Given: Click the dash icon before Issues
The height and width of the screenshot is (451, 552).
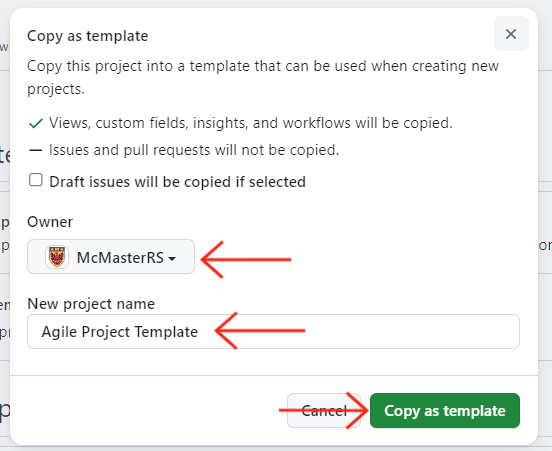Looking at the screenshot, I should [36, 151].
